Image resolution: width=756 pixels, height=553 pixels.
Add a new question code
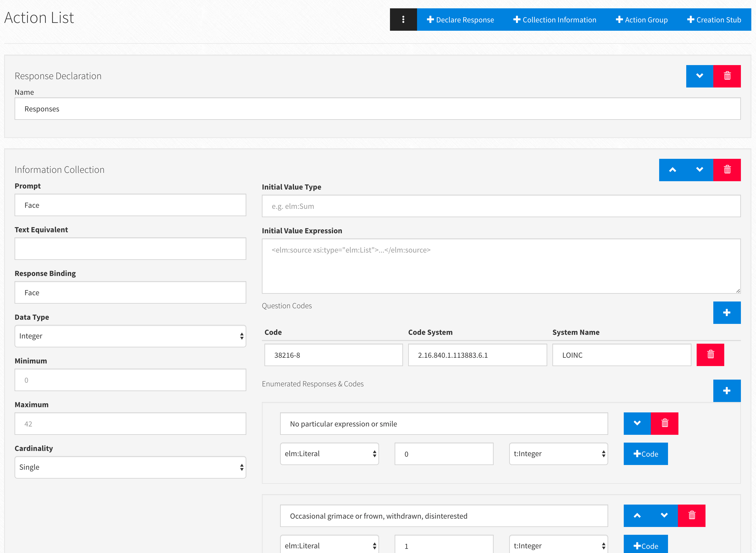point(726,312)
